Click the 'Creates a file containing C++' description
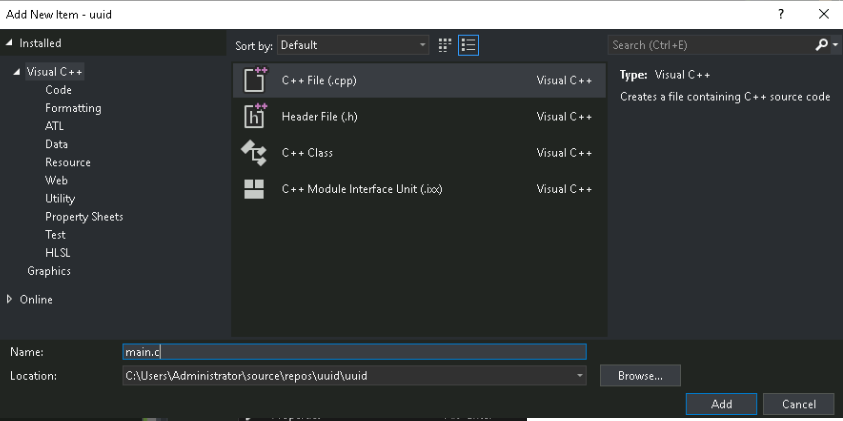Image resolution: width=843 pixels, height=421 pixels. pos(725,97)
